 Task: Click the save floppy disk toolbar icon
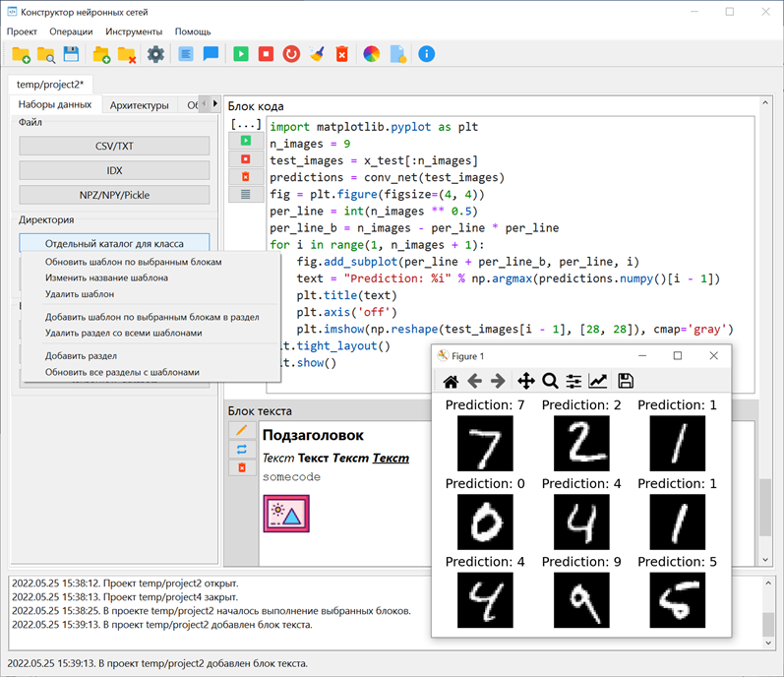tap(71, 54)
